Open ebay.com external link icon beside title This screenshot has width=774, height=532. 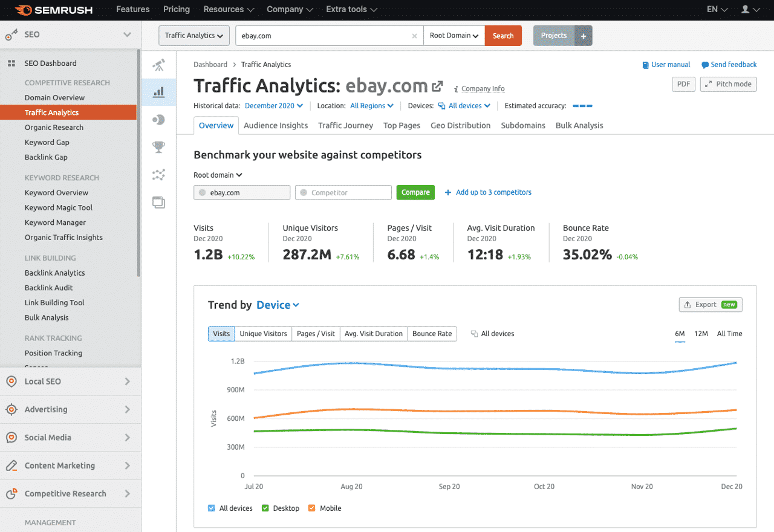437,86
